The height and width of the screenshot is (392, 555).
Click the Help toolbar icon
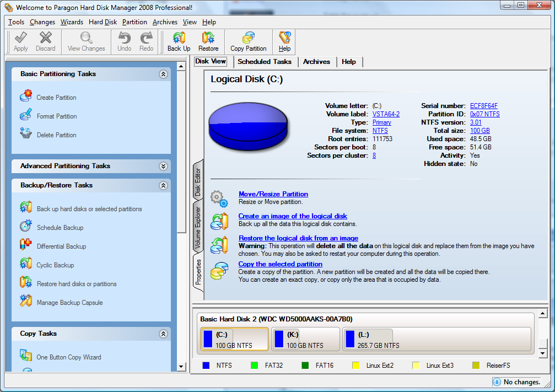(284, 38)
